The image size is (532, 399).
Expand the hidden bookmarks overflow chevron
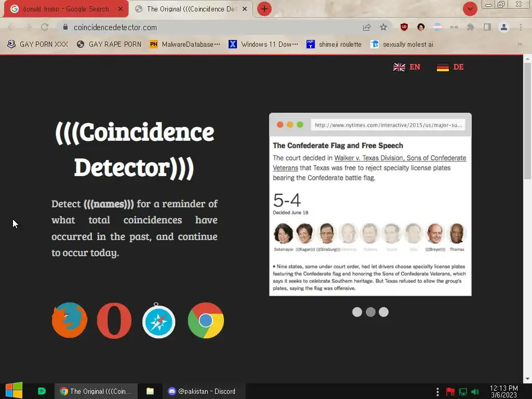point(520,44)
